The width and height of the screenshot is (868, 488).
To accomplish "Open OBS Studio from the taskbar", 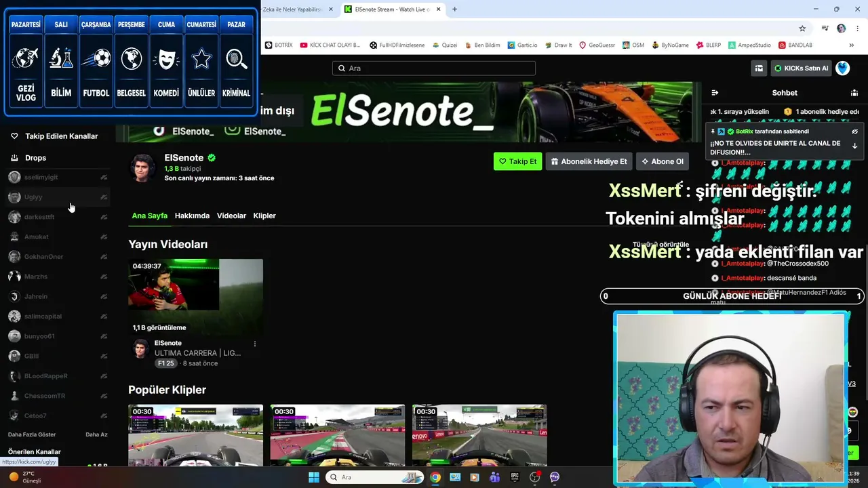I will point(534,477).
